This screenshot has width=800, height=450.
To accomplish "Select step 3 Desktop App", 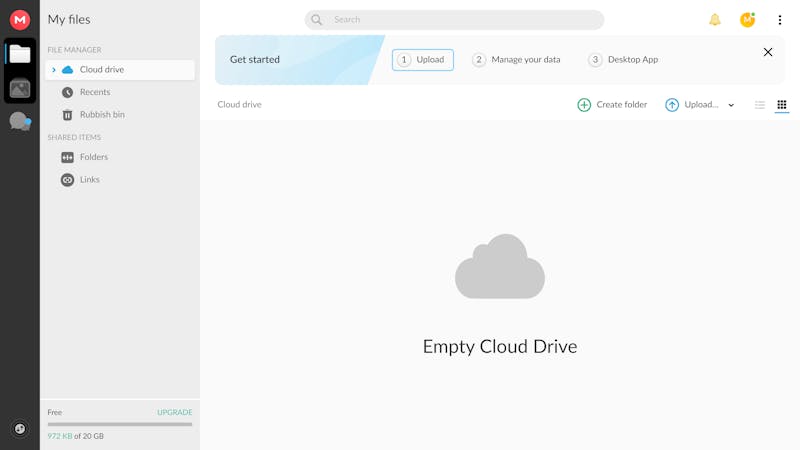I will click(623, 60).
